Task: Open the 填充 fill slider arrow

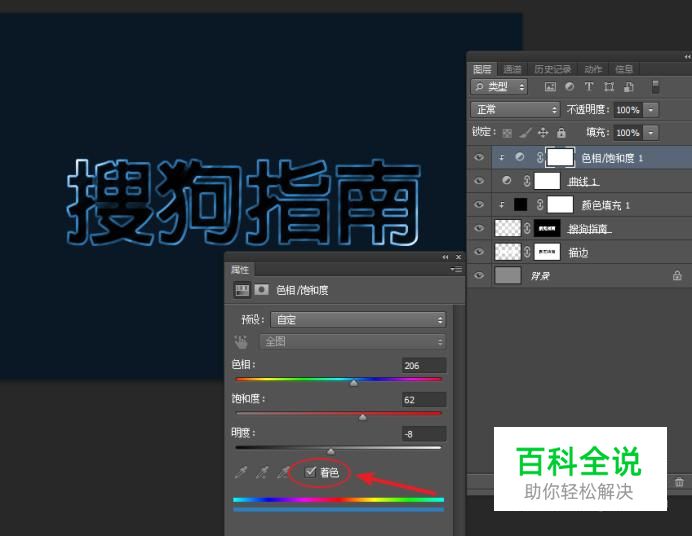Action: (651, 132)
